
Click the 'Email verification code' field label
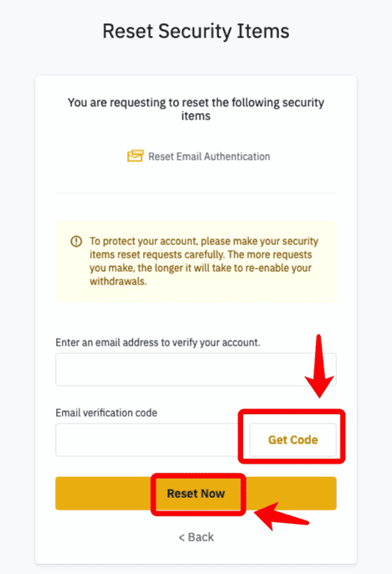coord(106,413)
